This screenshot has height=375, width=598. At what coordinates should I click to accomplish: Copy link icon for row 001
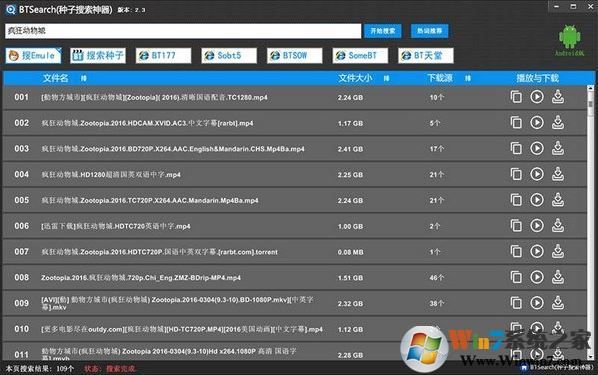516,97
